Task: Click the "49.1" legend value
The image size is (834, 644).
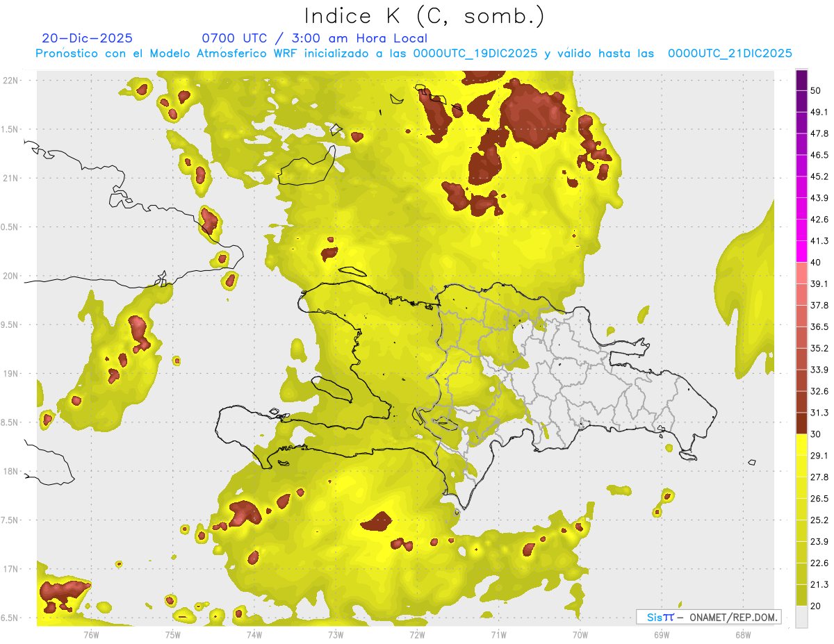Action: (820, 112)
